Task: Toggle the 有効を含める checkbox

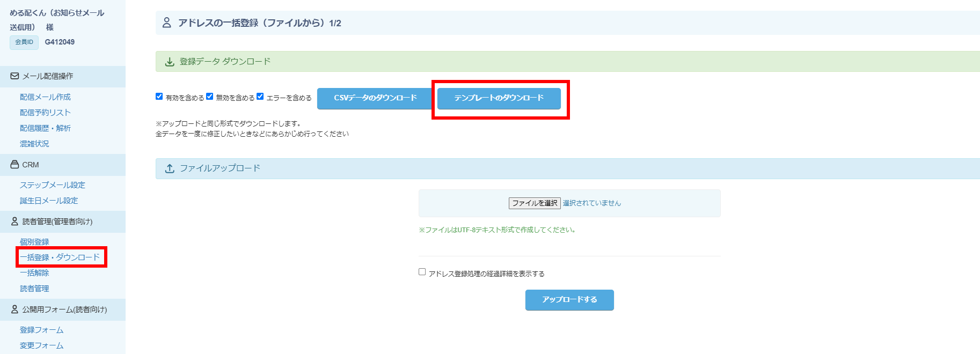Action: tap(159, 97)
